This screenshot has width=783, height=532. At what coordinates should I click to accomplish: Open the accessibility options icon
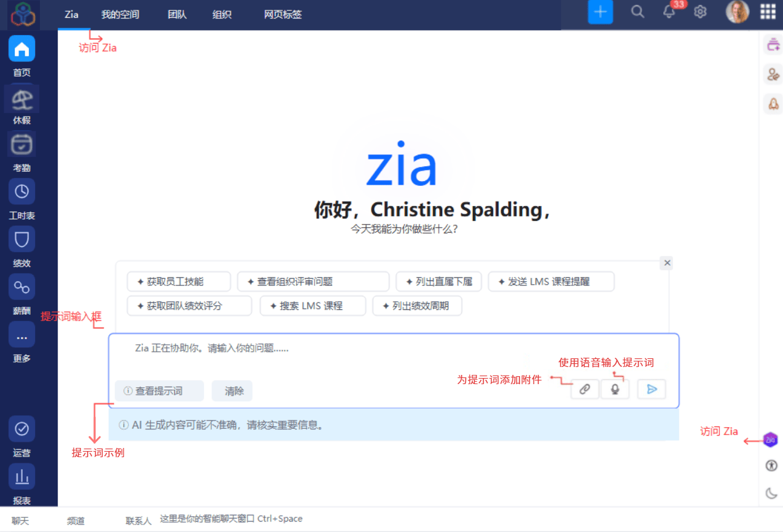772,466
